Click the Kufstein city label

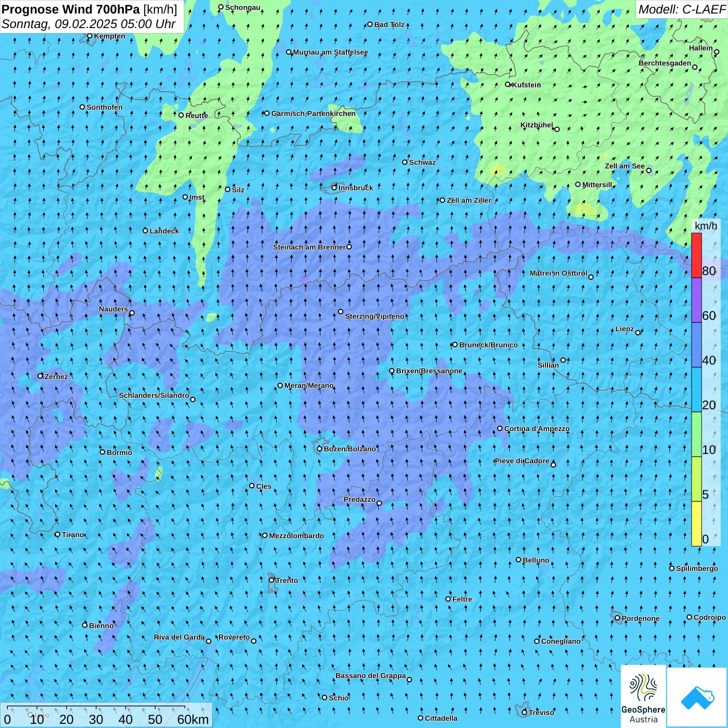point(526,85)
